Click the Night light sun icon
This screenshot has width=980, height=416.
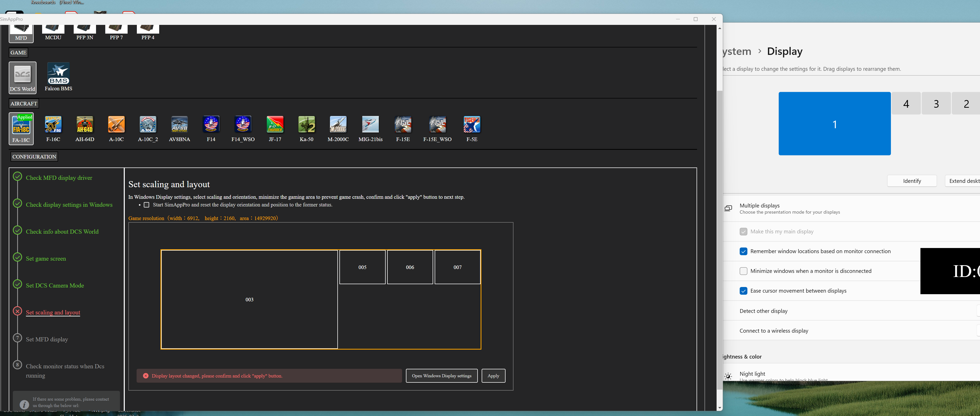[x=728, y=376]
